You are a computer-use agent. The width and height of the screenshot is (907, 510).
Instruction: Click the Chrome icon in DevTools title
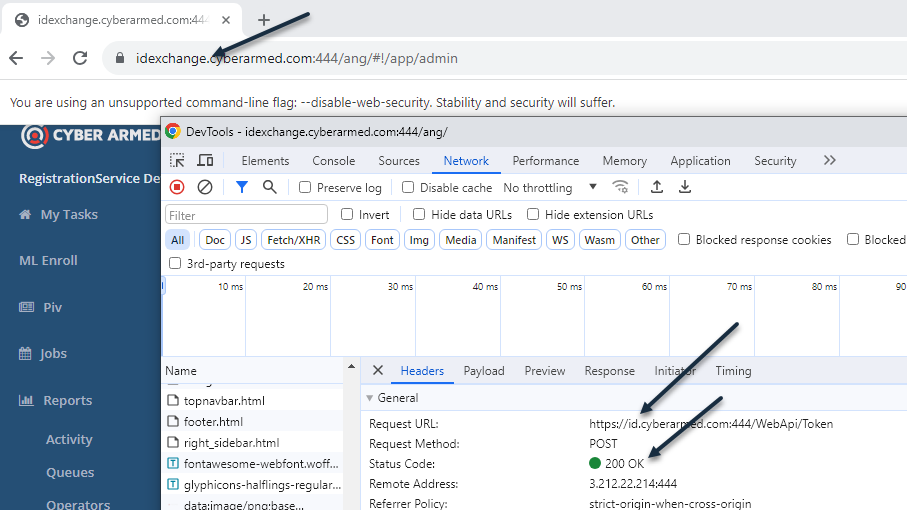click(x=172, y=131)
